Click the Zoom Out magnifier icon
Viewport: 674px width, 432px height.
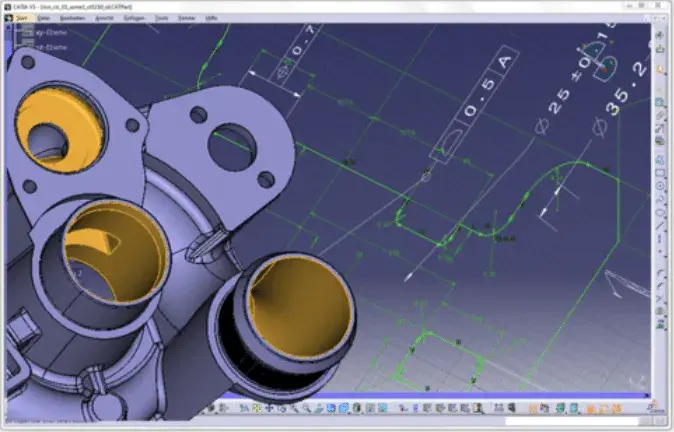coord(307,408)
